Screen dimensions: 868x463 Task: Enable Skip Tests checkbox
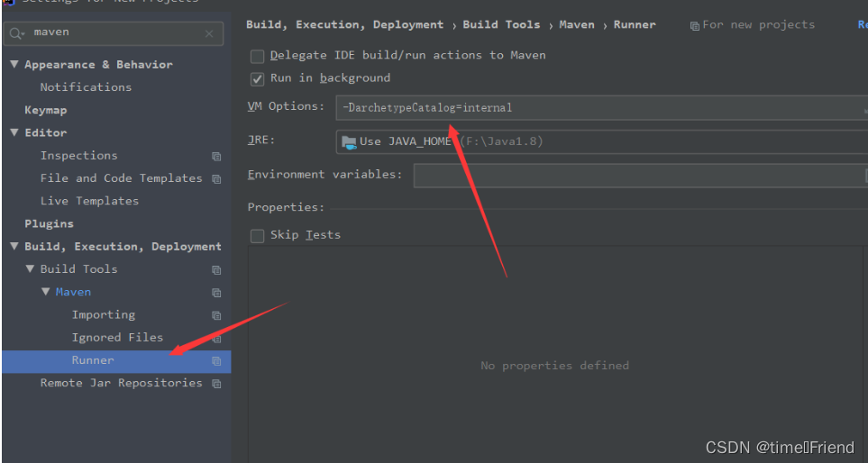[258, 236]
